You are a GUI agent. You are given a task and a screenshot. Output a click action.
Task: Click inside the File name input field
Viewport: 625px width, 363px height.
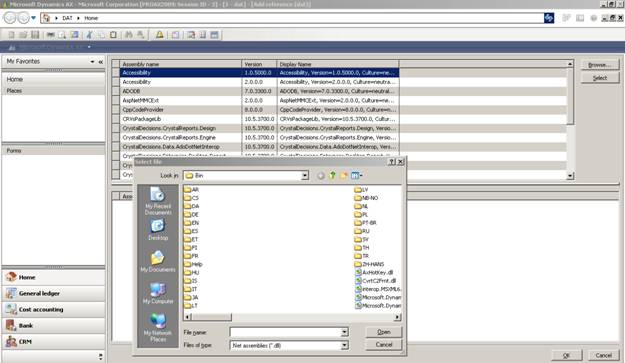(x=285, y=332)
